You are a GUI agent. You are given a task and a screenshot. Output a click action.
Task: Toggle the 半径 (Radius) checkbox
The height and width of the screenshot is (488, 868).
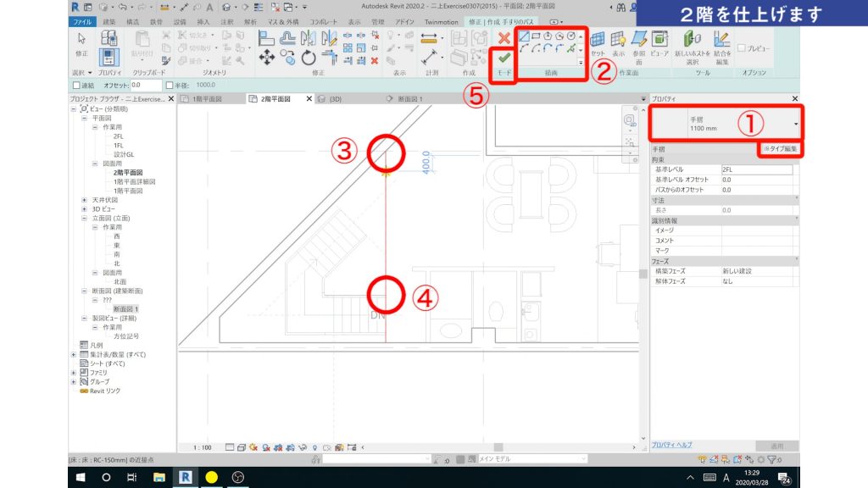click(170, 86)
